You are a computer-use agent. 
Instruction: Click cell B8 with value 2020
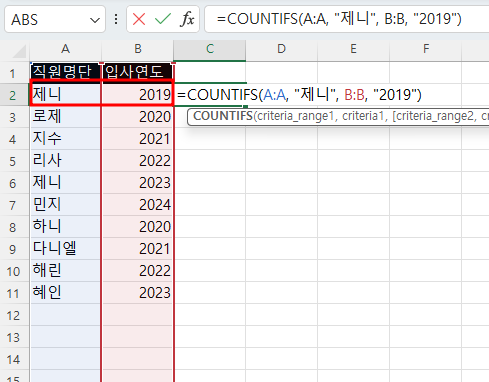(x=138, y=227)
